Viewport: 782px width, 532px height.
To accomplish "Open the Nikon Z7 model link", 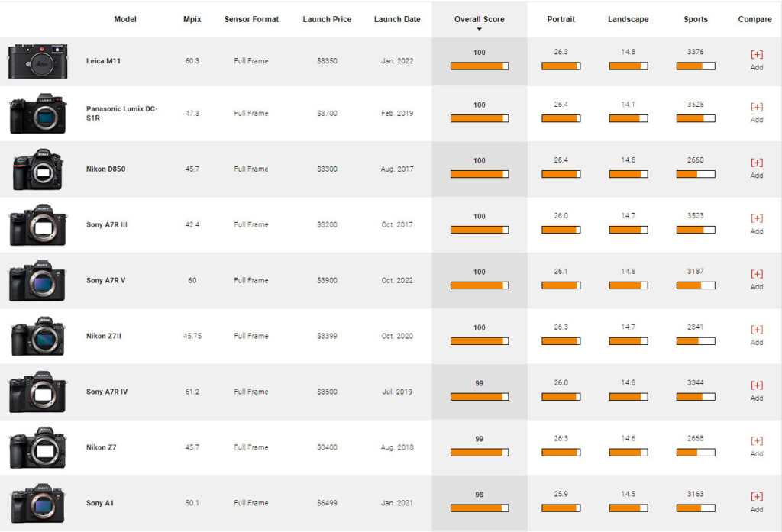I will tap(102, 447).
